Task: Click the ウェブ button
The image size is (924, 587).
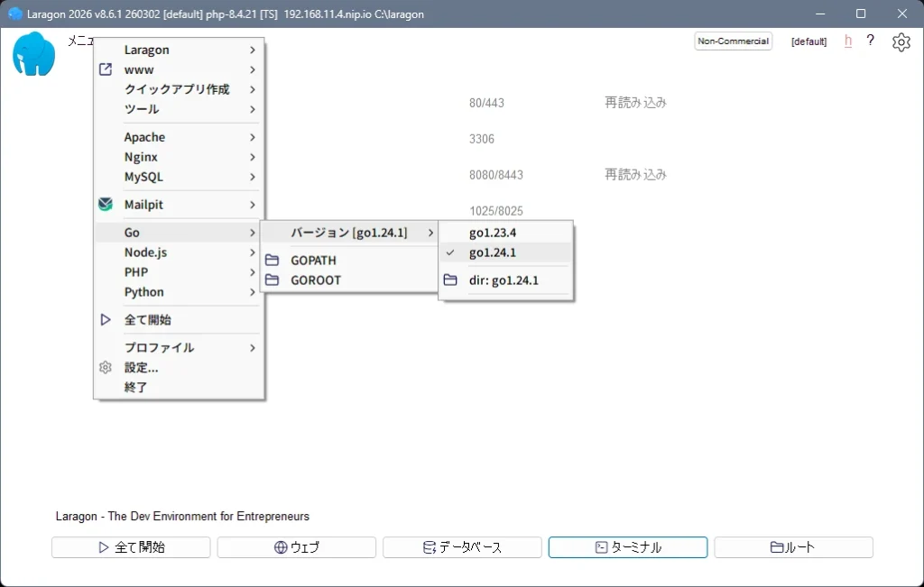Action: pyautogui.click(x=296, y=547)
